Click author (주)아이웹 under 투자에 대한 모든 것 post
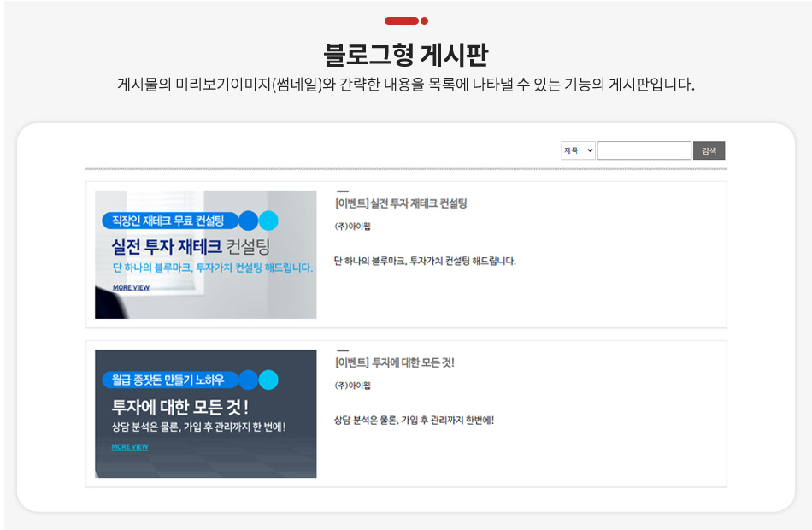The width and height of the screenshot is (812, 530). 353,385
